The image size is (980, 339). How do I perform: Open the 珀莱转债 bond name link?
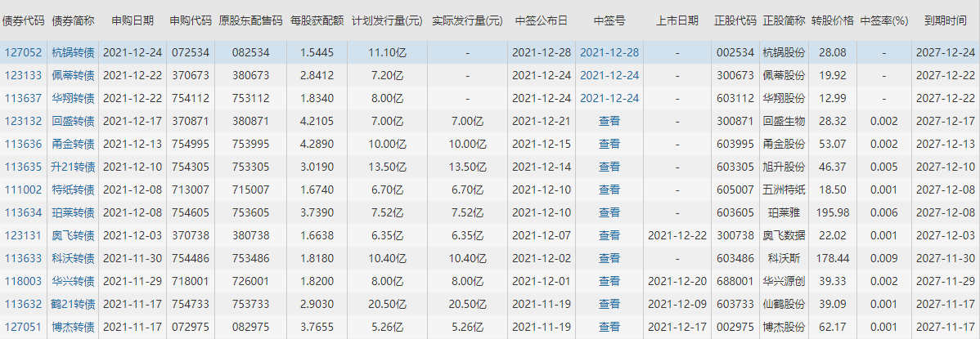click(x=73, y=212)
